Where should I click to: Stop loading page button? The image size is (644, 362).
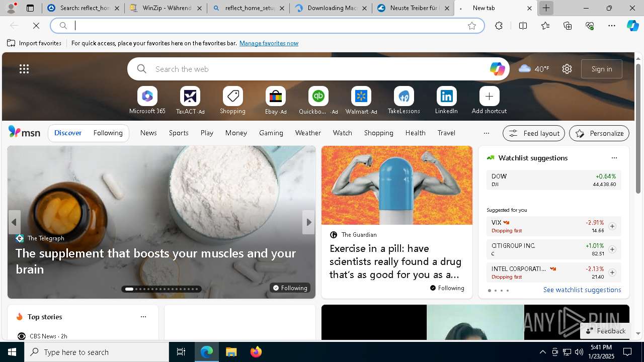(x=36, y=26)
